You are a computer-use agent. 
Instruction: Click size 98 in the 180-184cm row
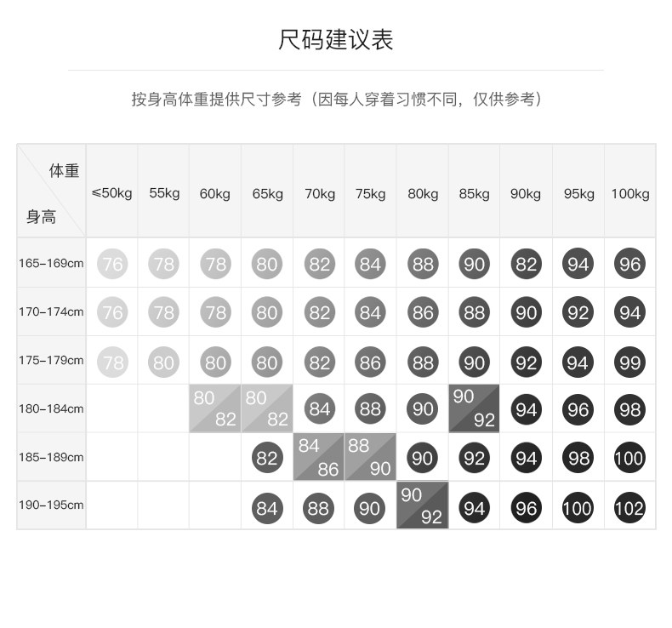(x=629, y=409)
